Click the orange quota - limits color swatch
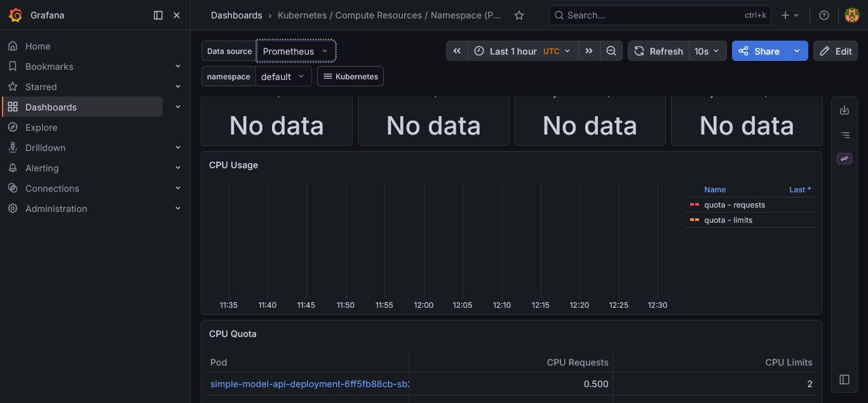 [x=694, y=220]
